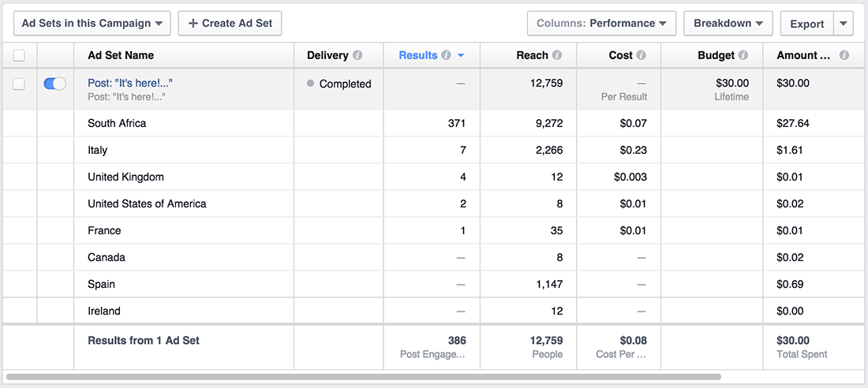Click the horizontal scrollbar below the table
Viewport: 868px width, 388px height.
pos(363,377)
